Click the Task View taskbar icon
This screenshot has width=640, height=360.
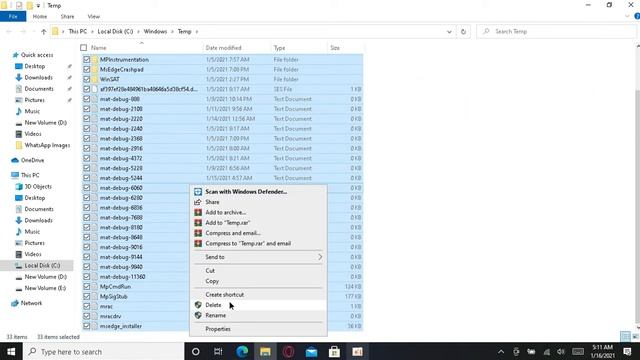click(218, 351)
